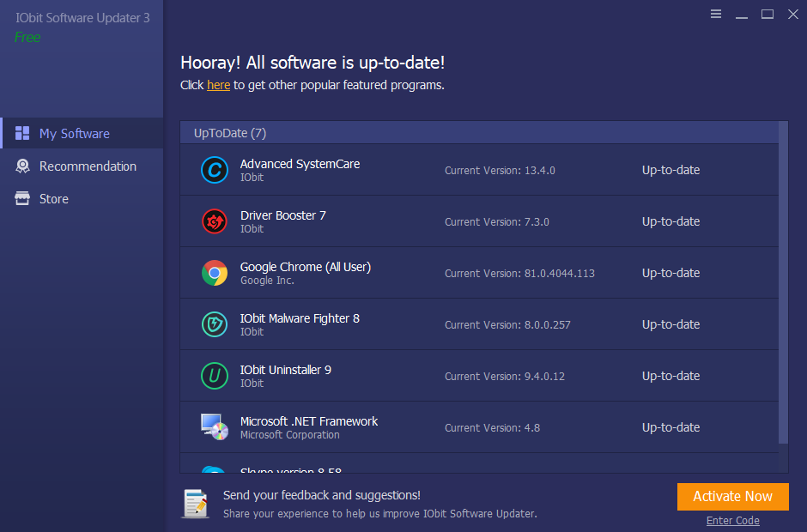Click the Activate Now button
This screenshot has width=807, height=532.
pos(733,497)
